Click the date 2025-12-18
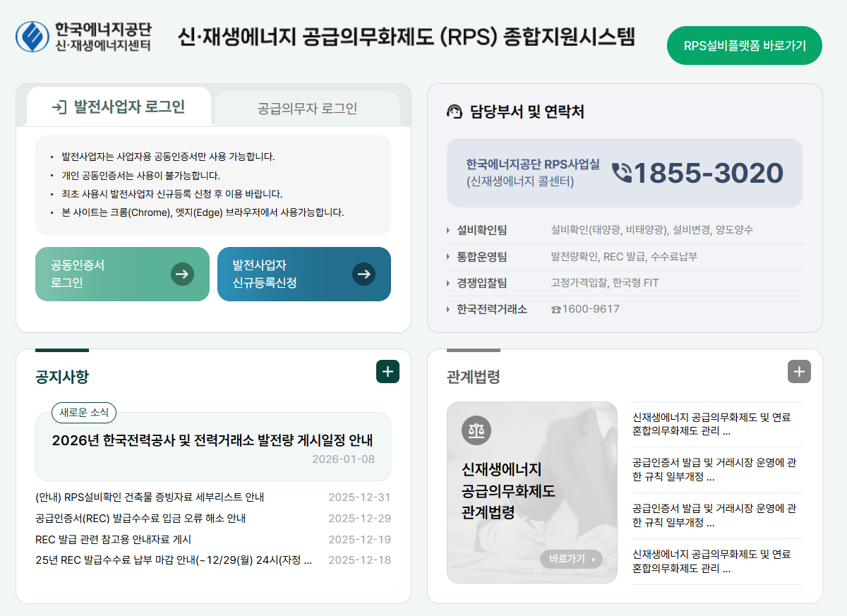Image resolution: width=847 pixels, height=616 pixels. (359, 560)
